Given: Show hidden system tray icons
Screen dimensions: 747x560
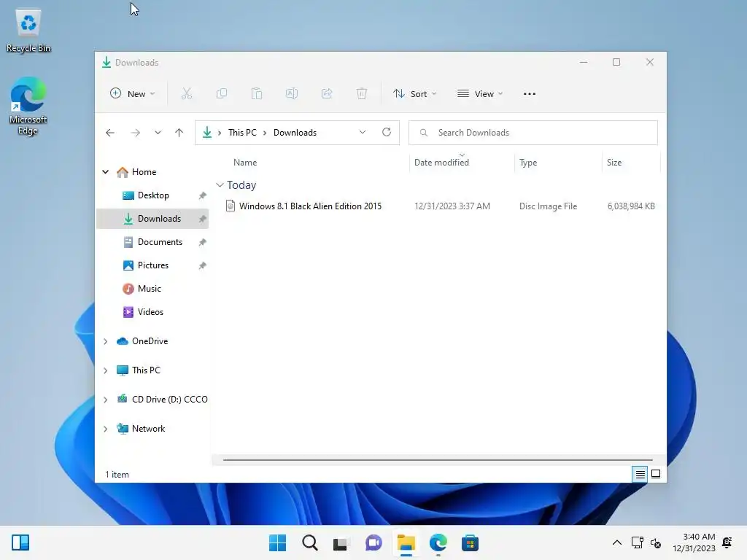Looking at the screenshot, I should click(617, 542).
